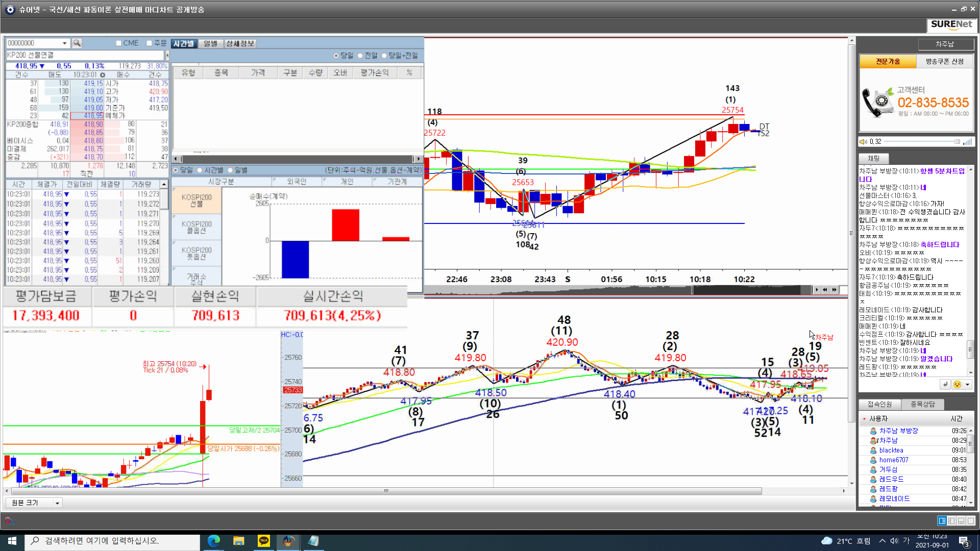Select the first layout mode icon
This screenshot has height=551, width=980.
point(942,520)
